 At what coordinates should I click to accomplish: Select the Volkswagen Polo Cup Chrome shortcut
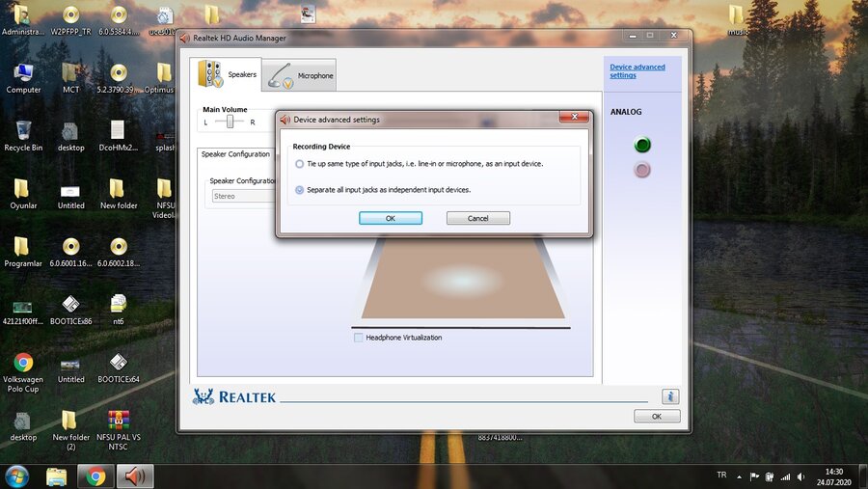pyautogui.click(x=23, y=372)
